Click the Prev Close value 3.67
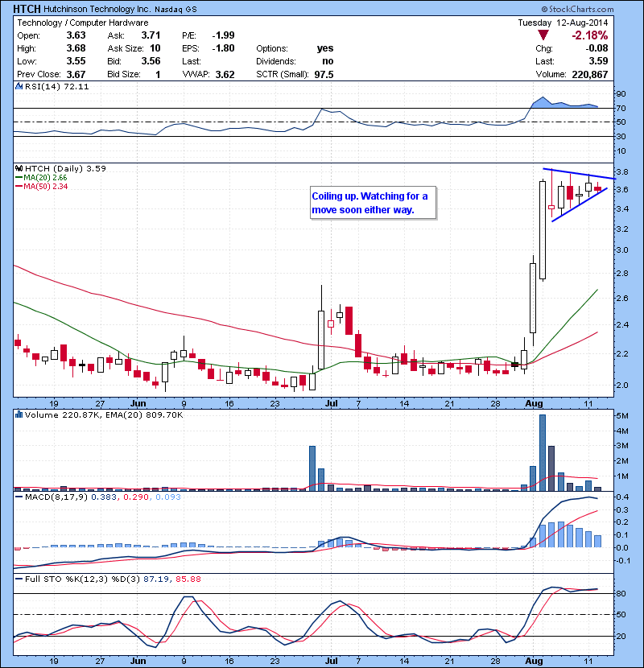 76,74
